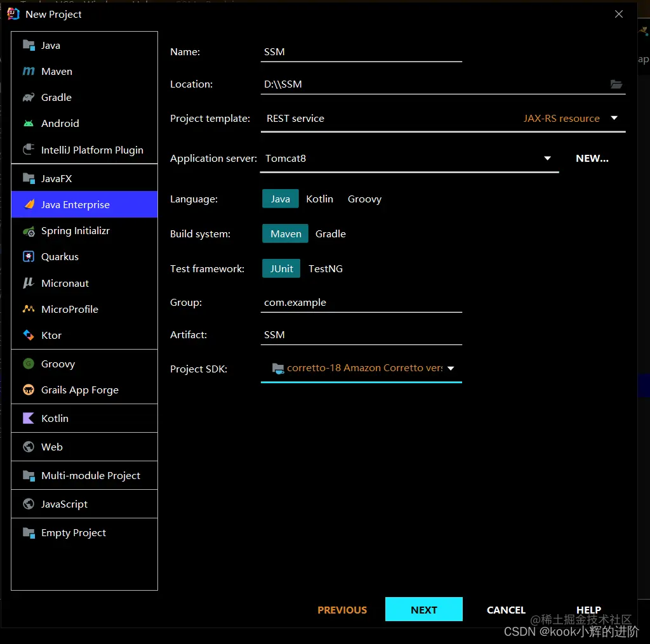Set build system to Gradle
Screen dimensions: 650x644
point(330,233)
